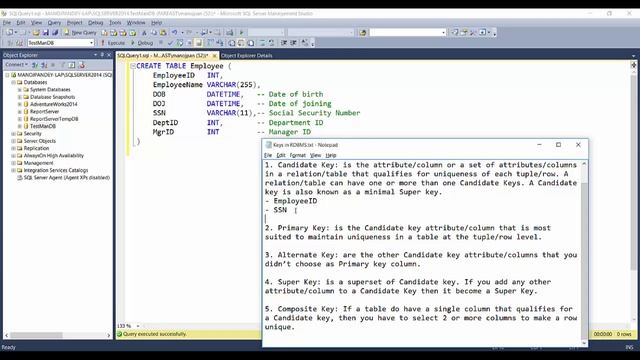
Task: Open the Connect dropdown in Object Explorer
Action: pyautogui.click(x=16, y=64)
